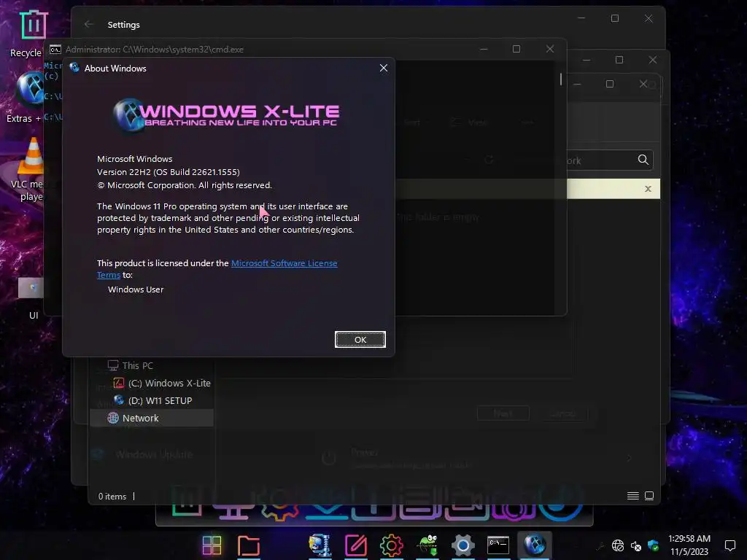Click OK in the About Windows dialog
Image resolution: width=747 pixels, height=560 pixels.
[x=360, y=340]
